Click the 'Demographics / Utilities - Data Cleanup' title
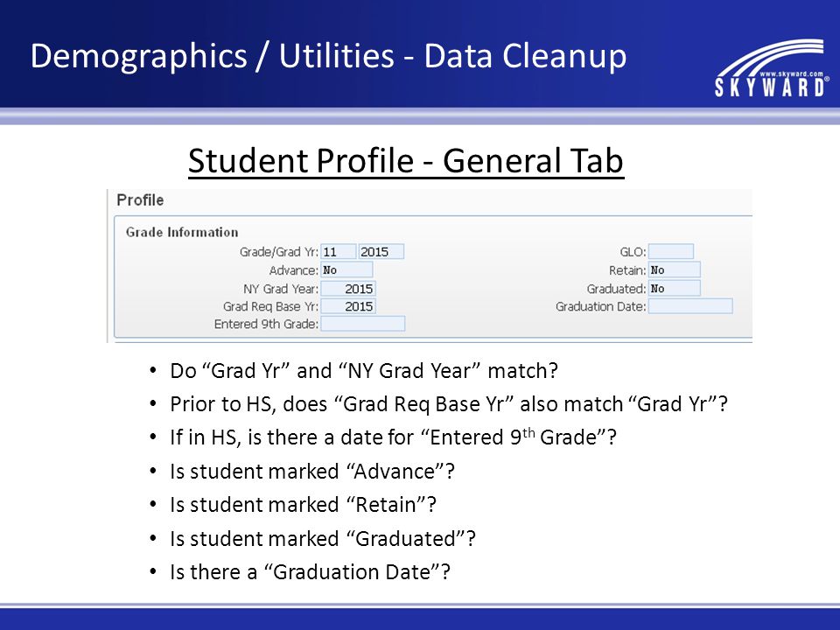This screenshot has width=840, height=630. coord(328,56)
